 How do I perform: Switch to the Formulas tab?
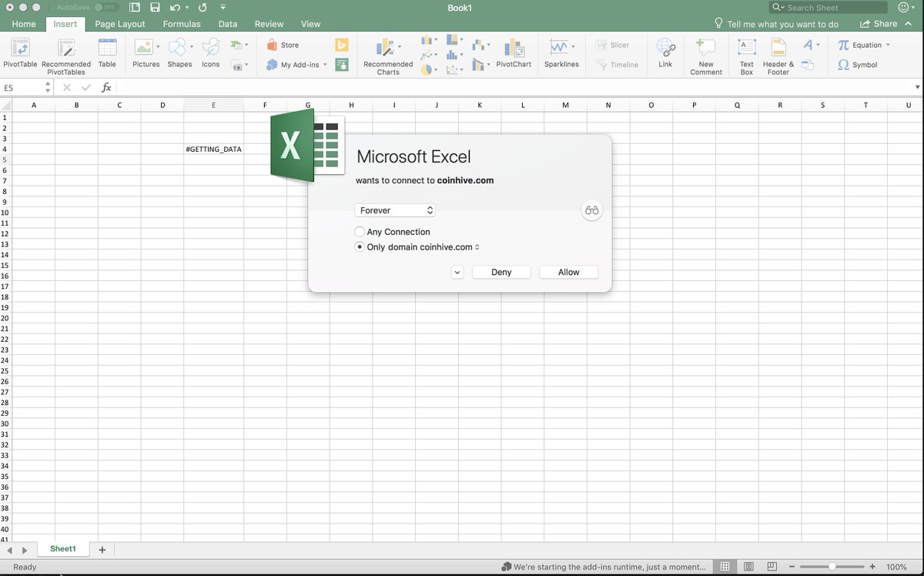click(182, 24)
